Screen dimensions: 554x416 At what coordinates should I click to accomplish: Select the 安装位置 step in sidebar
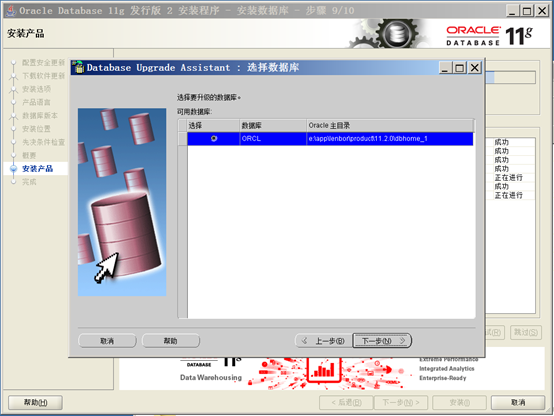coord(36,129)
